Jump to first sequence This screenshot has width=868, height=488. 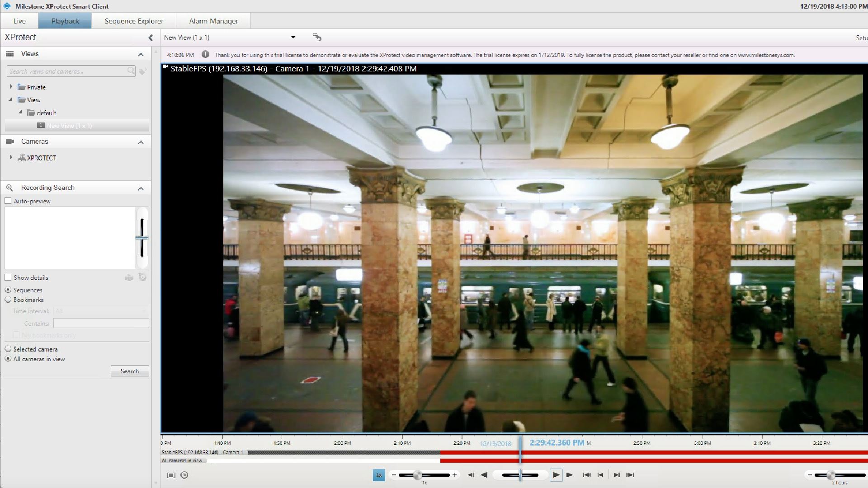coord(587,475)
